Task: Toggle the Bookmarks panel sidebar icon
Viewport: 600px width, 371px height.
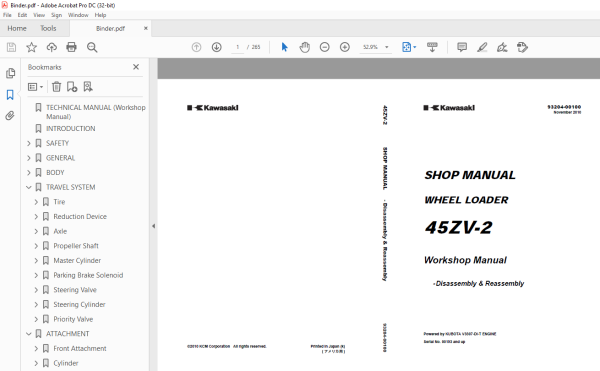Action: click(x=10, y=94)
